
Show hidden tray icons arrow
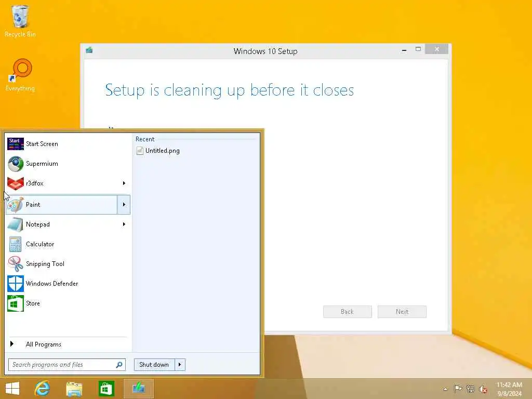445,389
